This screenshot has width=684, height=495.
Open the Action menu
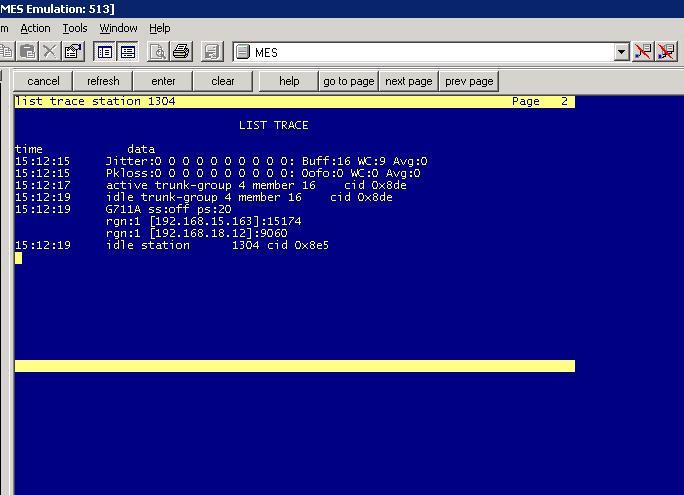click(35, 28)
